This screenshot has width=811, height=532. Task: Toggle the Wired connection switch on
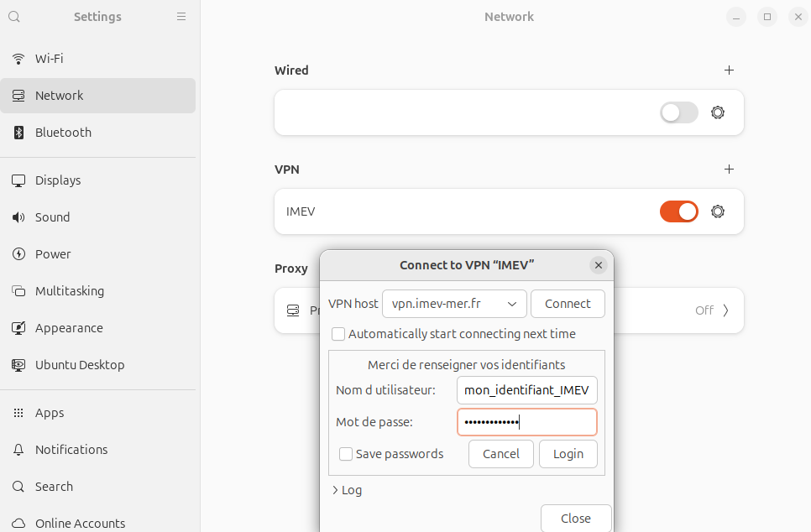(x=678, y=112)
